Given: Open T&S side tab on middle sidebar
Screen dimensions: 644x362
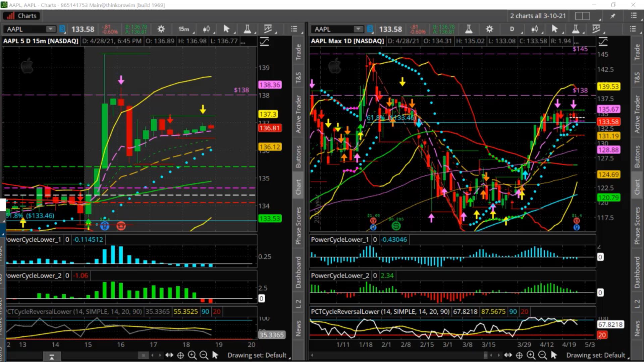Looking at the screenshot, I should (x=298, y=77).
